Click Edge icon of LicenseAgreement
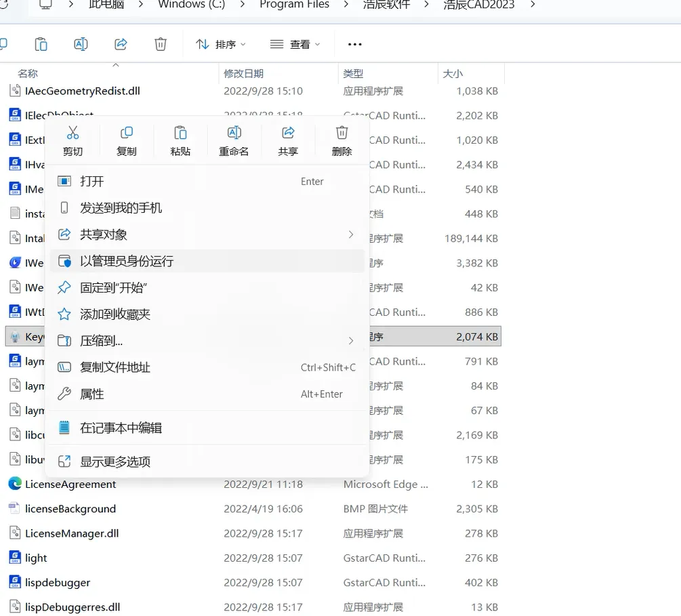 15,483
